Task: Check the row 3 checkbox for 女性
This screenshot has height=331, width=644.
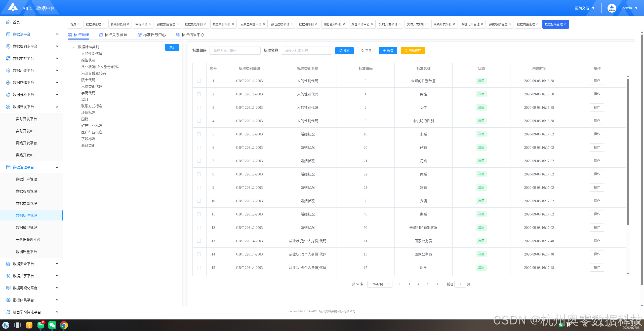Action: pyautogui.click(x=199, y=107)
